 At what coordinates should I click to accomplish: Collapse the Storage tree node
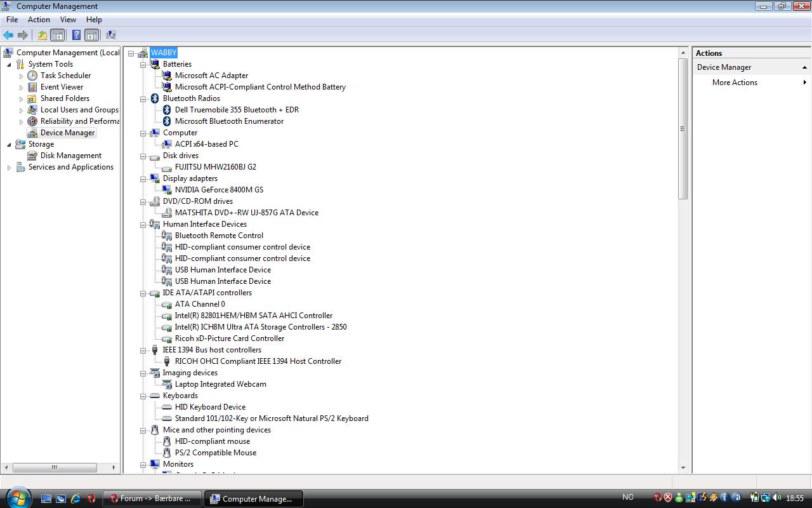9,144
